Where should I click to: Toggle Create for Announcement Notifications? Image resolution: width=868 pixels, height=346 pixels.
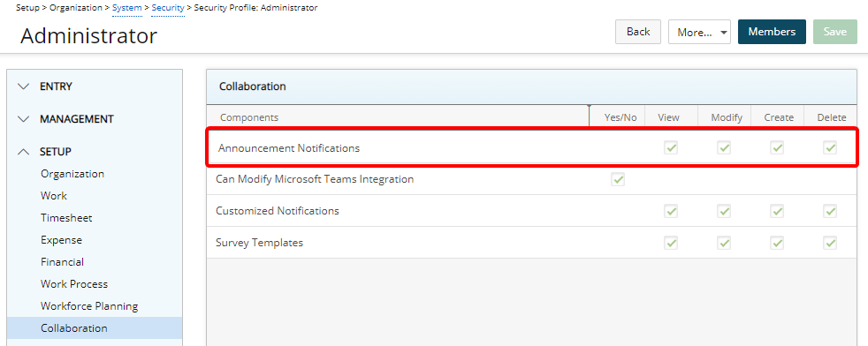(x=777, y=147)
